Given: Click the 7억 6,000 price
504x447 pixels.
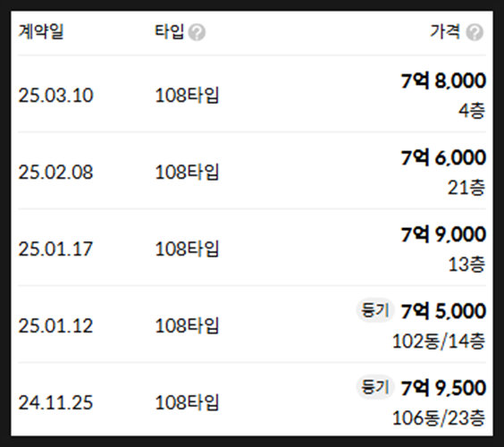Looking at the screenshot, I should tap(443, 157).
